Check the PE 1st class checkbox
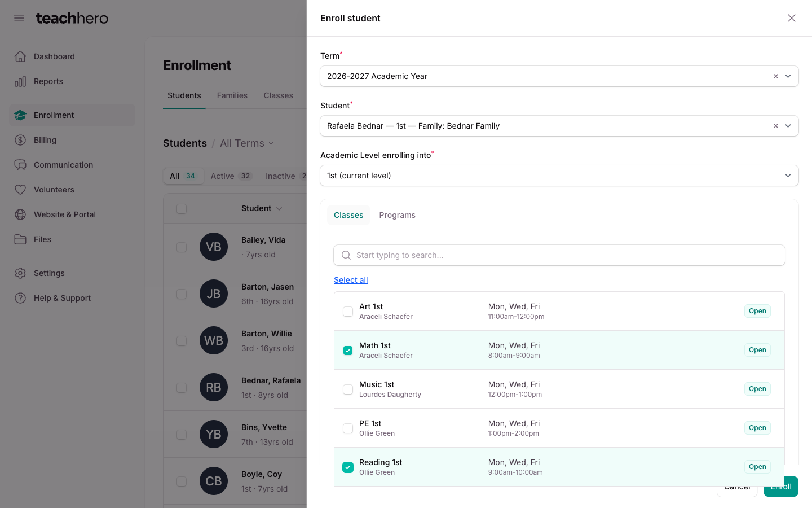Image resolution: width=812 pixels, height=508 pixels. point(348,428)
